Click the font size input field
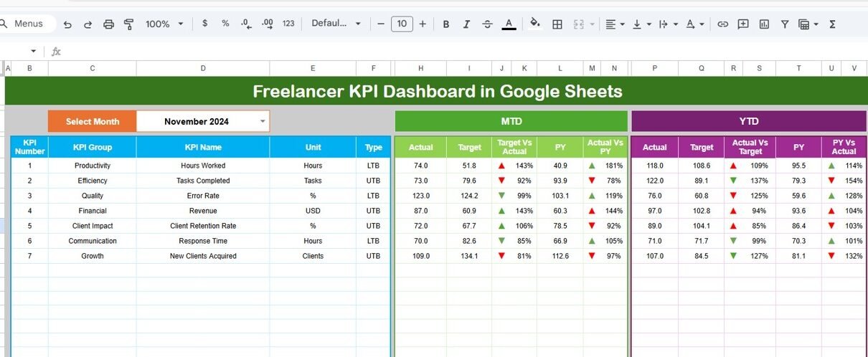The height and width of the screenshot is (357, 868). coord(402,24)
